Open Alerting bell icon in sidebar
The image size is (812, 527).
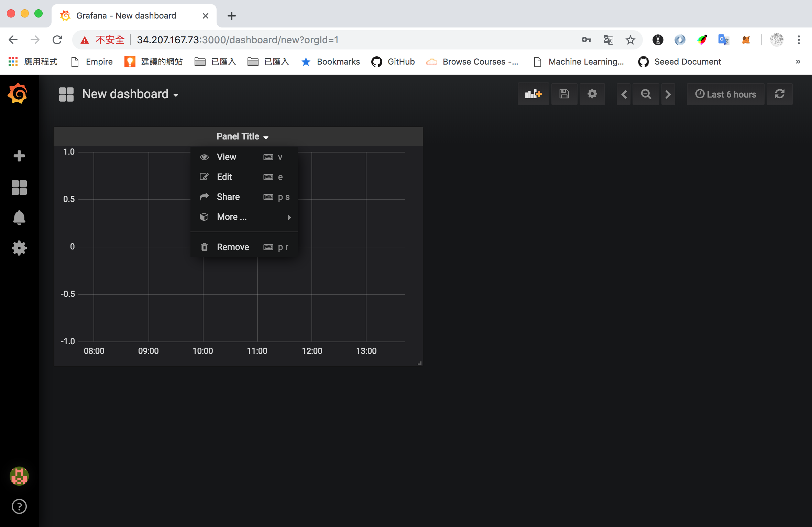pos(19,217)
